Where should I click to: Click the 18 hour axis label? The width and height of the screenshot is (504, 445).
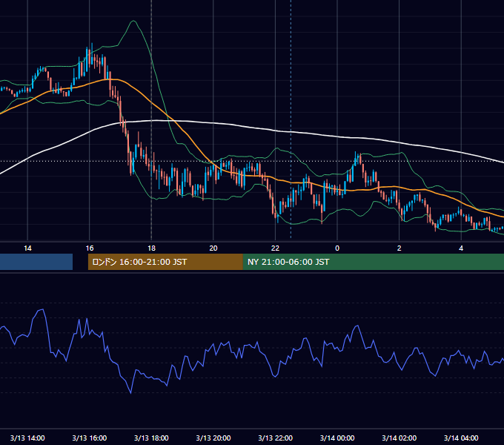point(151,248)
